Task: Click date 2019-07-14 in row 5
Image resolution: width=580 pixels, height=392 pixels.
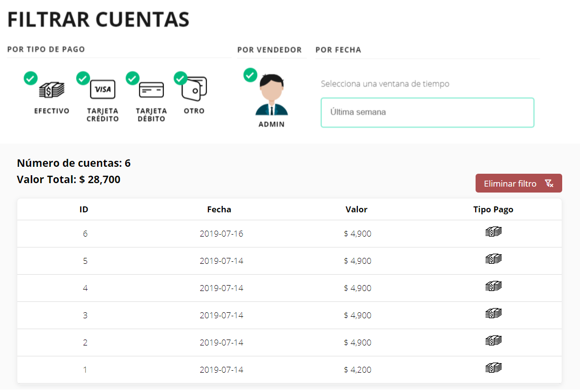Action: tap(222, 261)
